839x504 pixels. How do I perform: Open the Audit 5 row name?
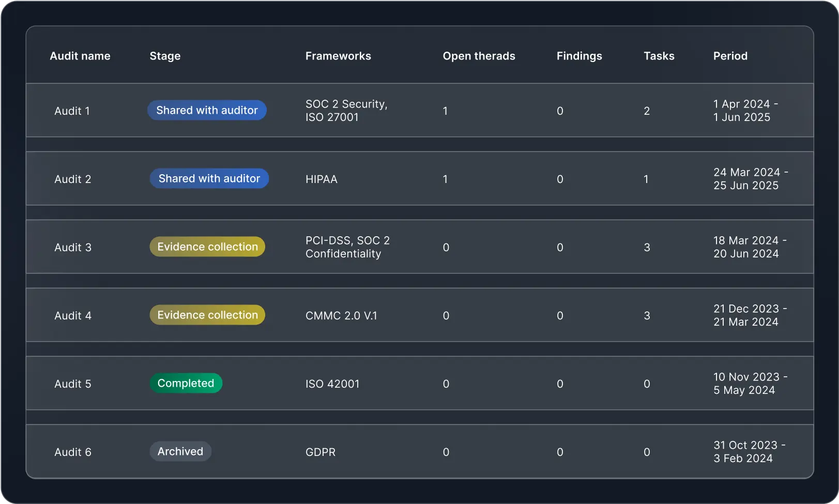72,384
